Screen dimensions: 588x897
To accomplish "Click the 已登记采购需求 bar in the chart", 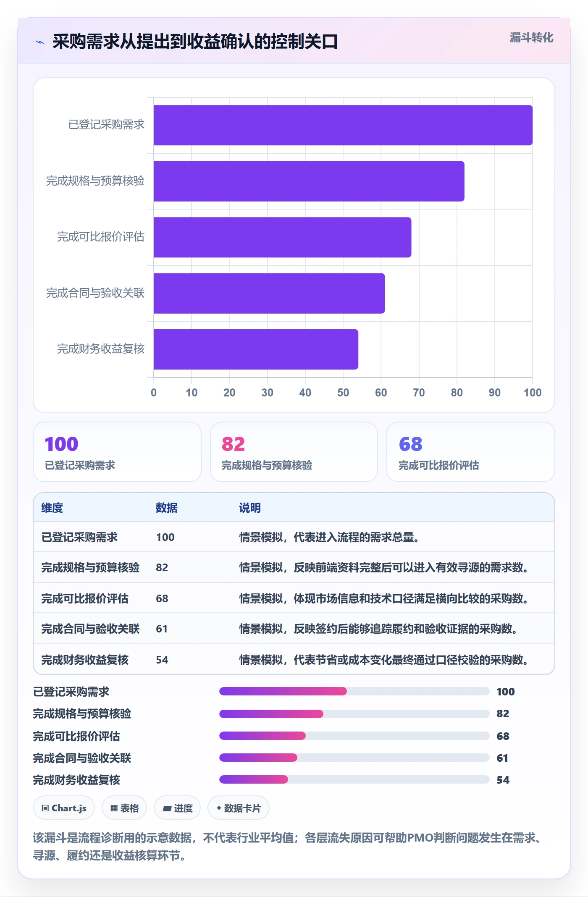I will (x=343, y=125).
